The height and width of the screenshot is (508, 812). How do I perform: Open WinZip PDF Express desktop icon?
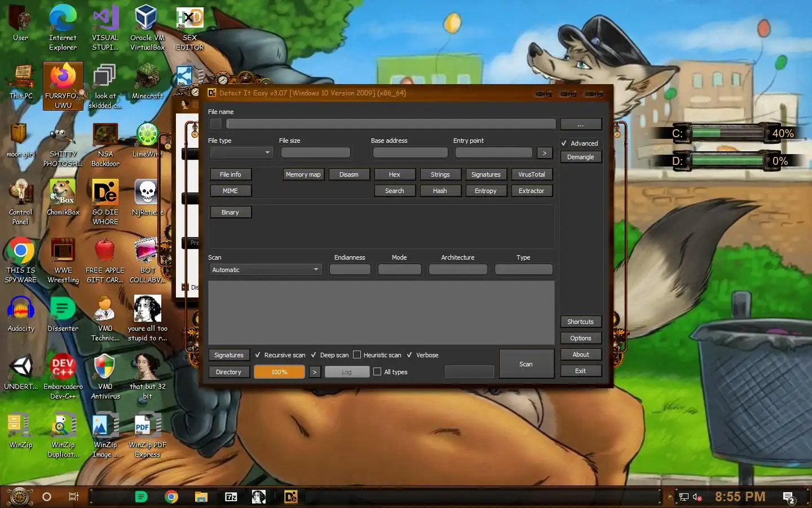coord(147,435)
